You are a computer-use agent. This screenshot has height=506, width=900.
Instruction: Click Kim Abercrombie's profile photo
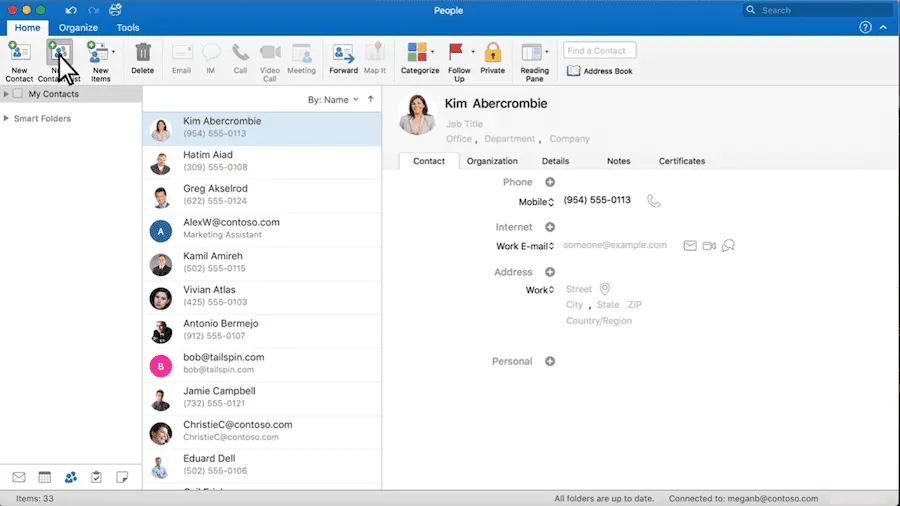coord(417,115)
